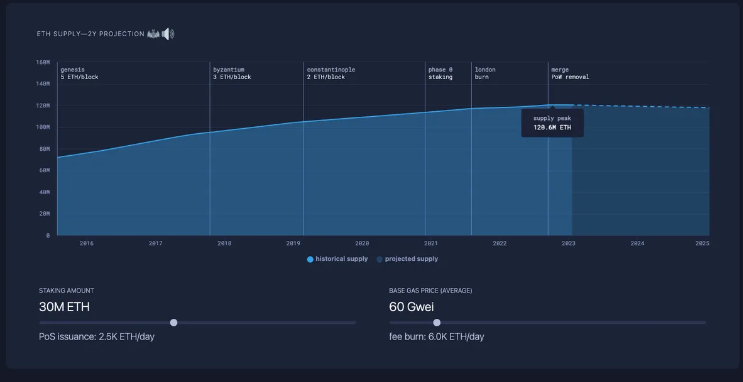Click the 30M ETH staking value
743x382 pixels.
pyautogui.click(x=64, y=307)
